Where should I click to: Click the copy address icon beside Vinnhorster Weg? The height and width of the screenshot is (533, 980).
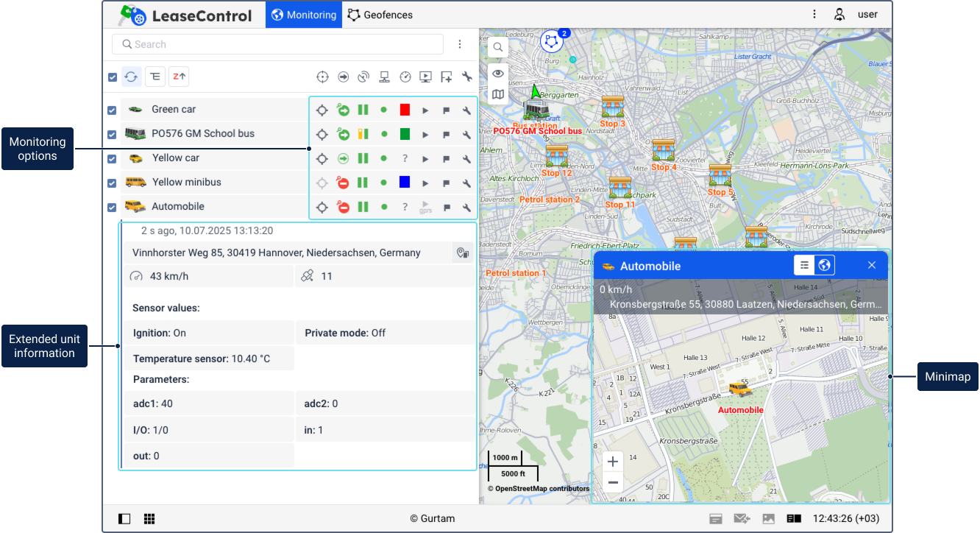click(x=462, y=253)
